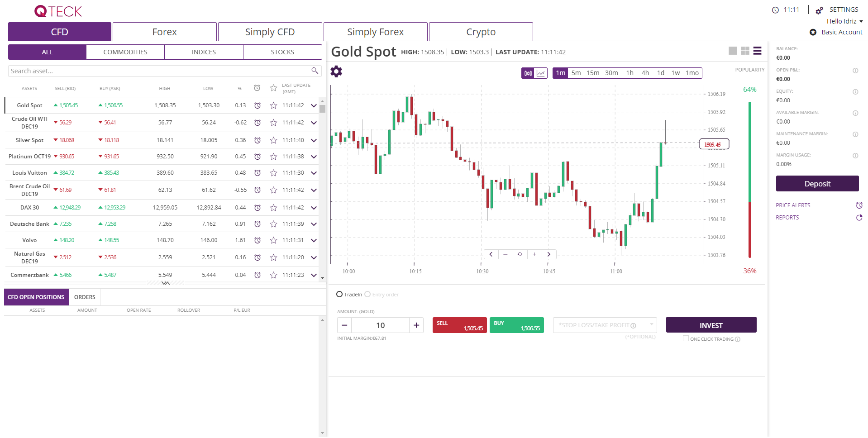Image resolution: width=868 pixels, height=438 pixels.
Task: Zoom in chart with plus control
Action: 534,254
